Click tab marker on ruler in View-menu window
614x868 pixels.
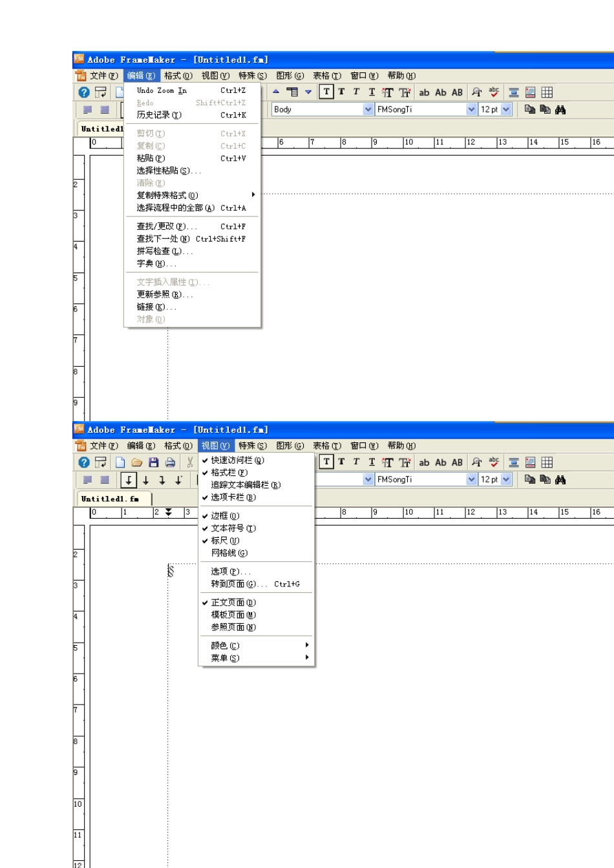pos(169,512)
